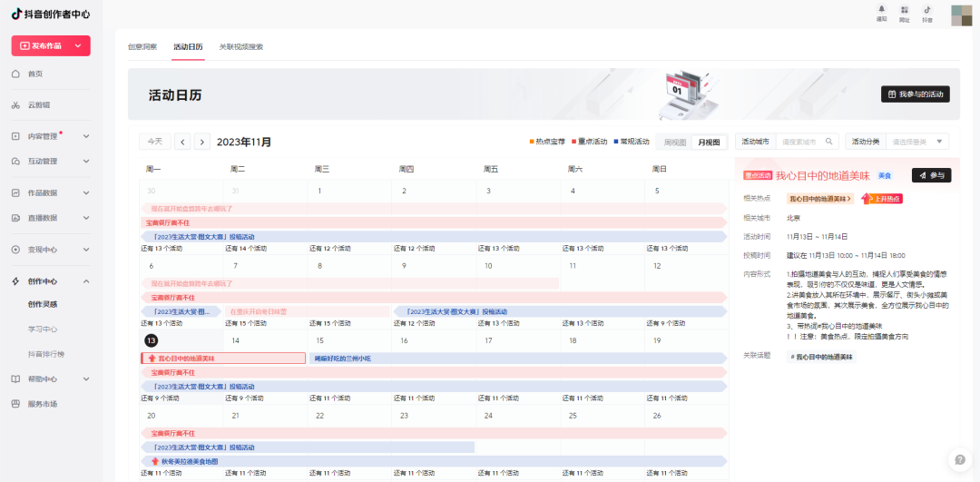Open 云剪辑 scissors icon in sidebar
This screenshot has height=482, width=980.
click(16, 105)
